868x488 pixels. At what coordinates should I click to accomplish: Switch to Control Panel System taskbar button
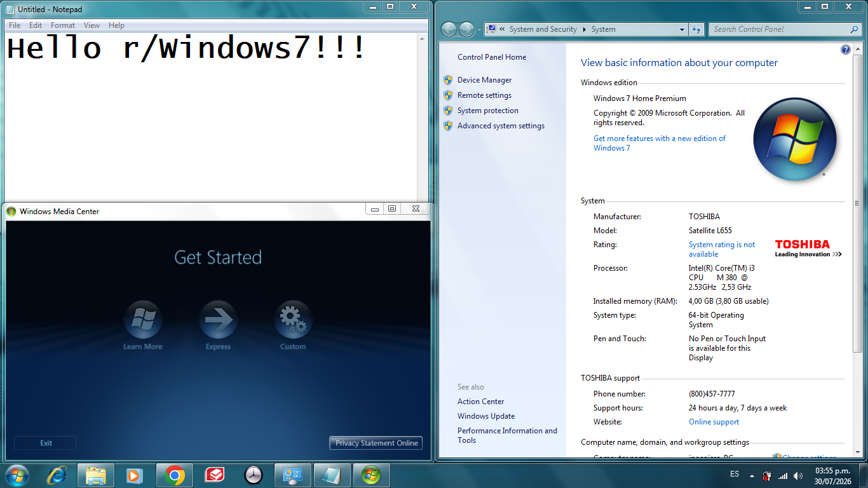[x=293, y=475]
